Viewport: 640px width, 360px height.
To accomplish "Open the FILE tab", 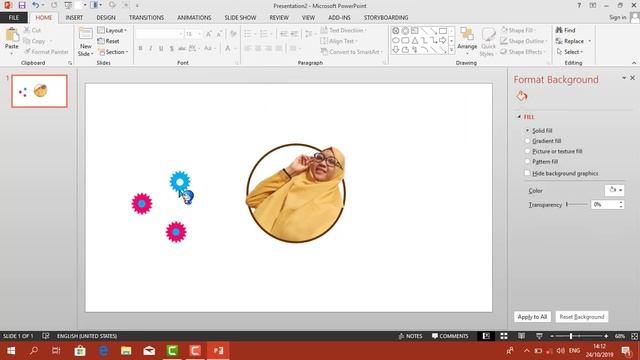I will pos(13,18).
